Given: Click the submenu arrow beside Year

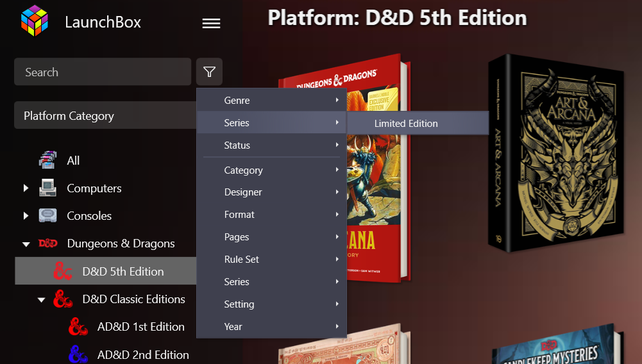Looking at the screenshot, I should (337, 326).
